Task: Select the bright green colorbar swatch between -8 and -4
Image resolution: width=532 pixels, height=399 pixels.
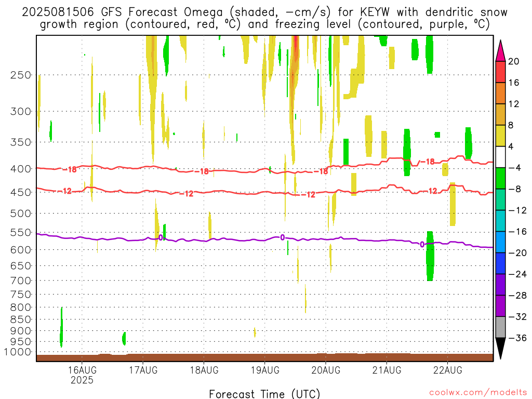Action: 500,179
